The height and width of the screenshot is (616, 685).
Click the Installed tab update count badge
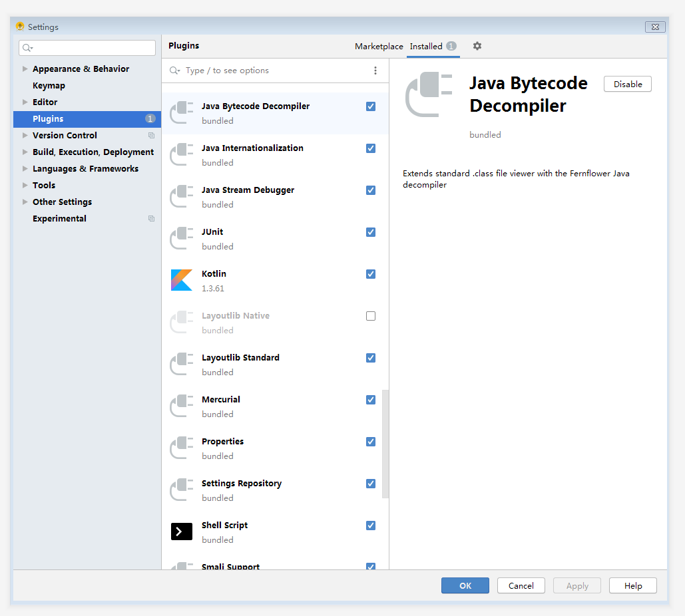pyautogui.click(x=451, y=46)
